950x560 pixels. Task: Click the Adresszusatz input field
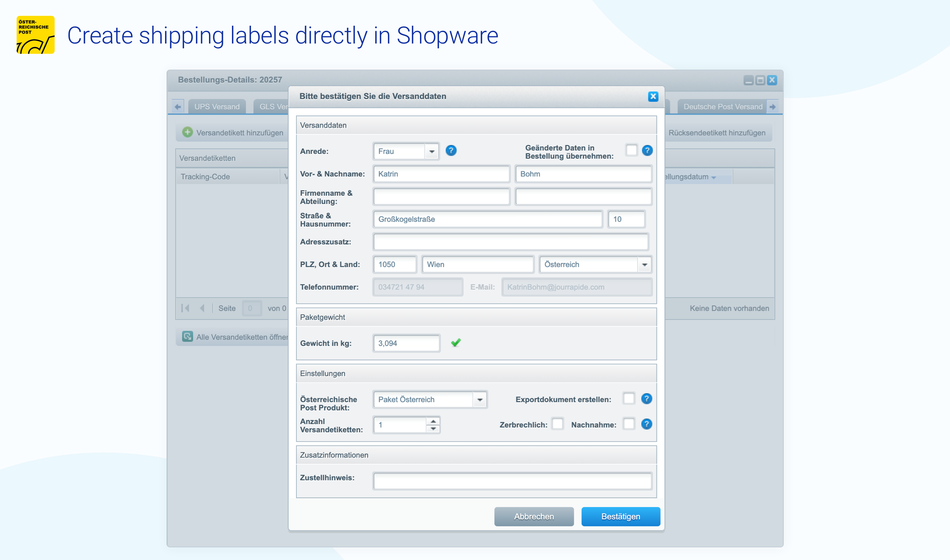[x=511, y=242]
